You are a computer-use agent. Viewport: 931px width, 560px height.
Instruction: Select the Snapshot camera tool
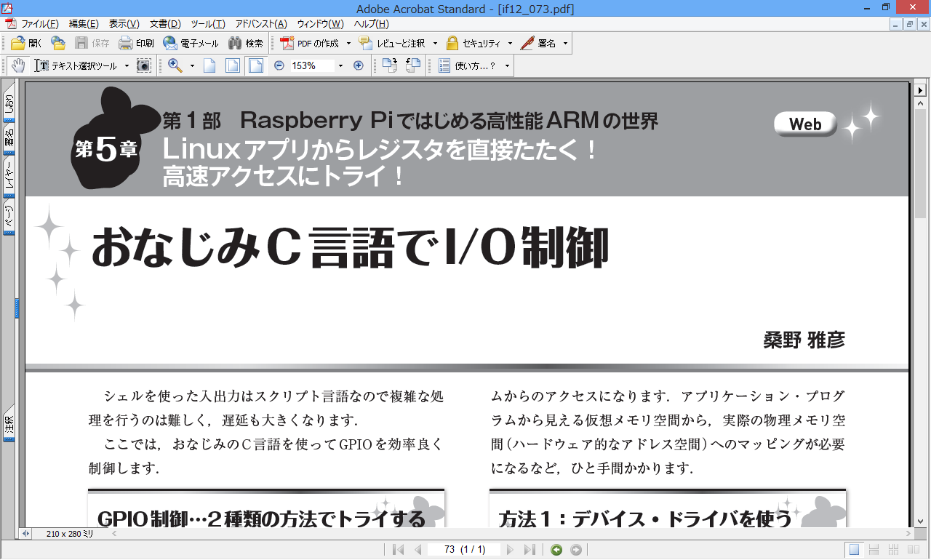(144, 65)
